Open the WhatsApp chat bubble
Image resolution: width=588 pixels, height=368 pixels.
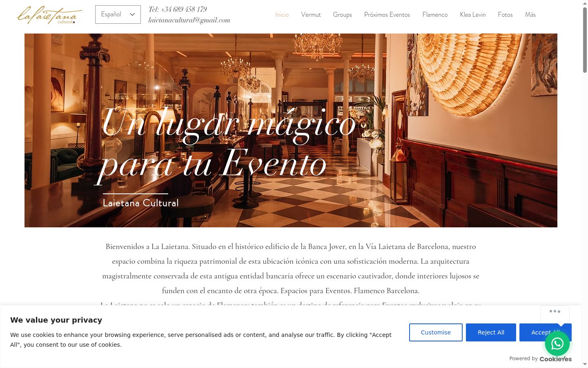click(557, 343)
